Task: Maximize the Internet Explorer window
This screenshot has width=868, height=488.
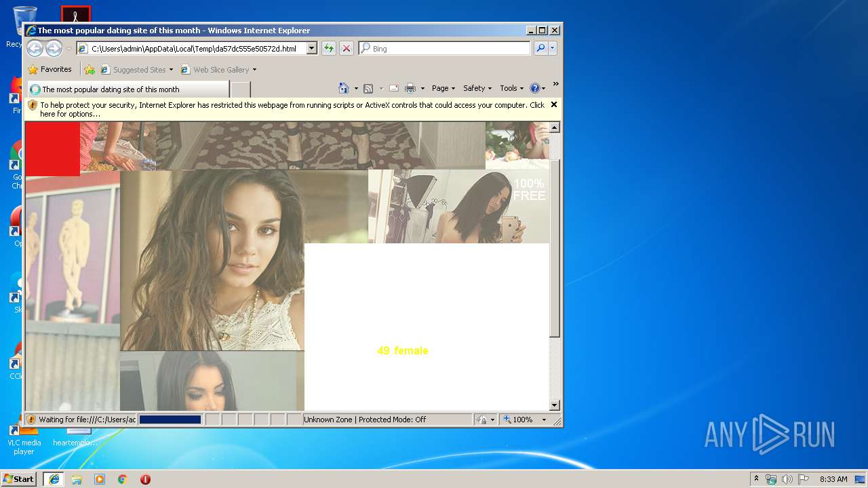Action: click(542, 30)
